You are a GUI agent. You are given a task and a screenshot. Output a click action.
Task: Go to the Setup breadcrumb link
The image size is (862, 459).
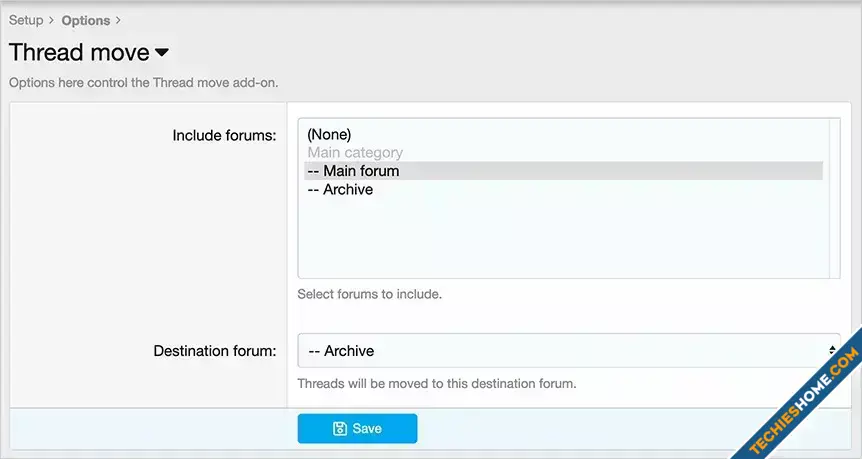click(x=26, y=20)
